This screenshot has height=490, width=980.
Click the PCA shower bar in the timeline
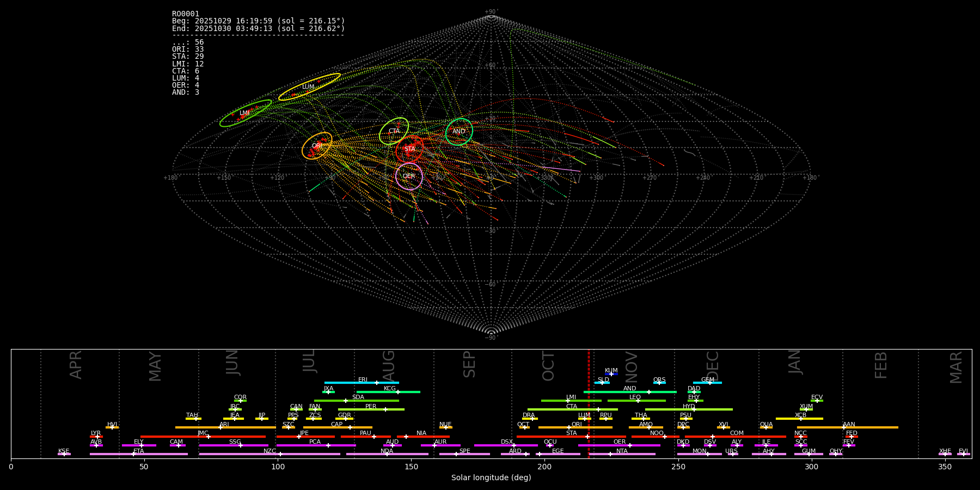[x=316, y=445]
